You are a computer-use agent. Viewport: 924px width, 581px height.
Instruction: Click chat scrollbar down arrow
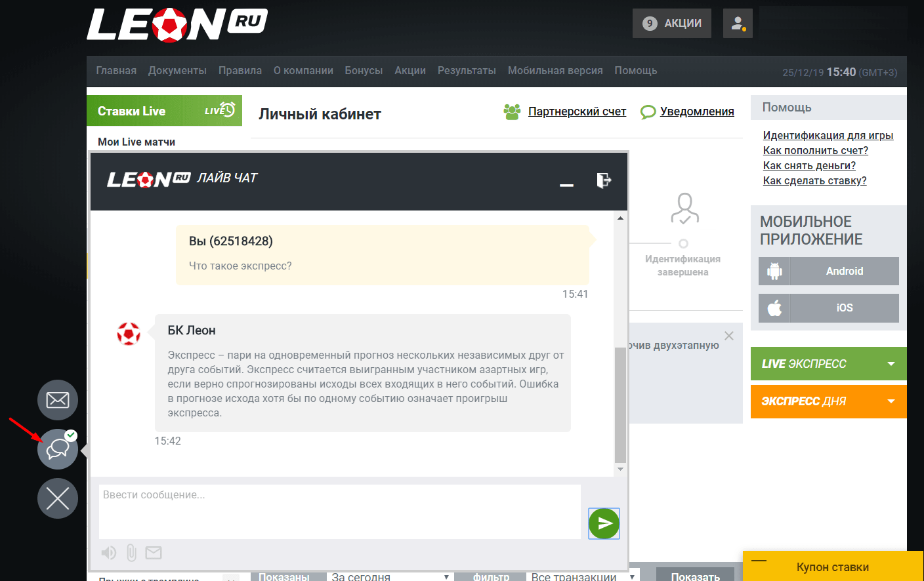[x=620, y=469]
